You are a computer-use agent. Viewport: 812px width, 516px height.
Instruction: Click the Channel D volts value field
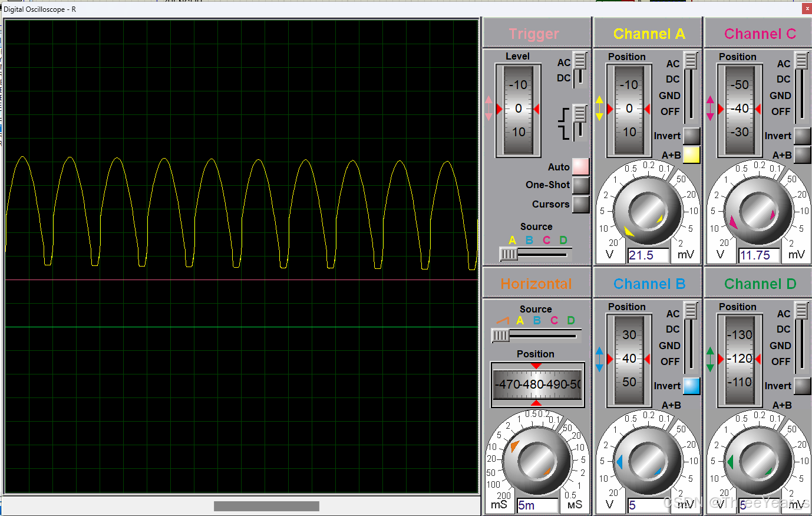[x=759, y=505]
